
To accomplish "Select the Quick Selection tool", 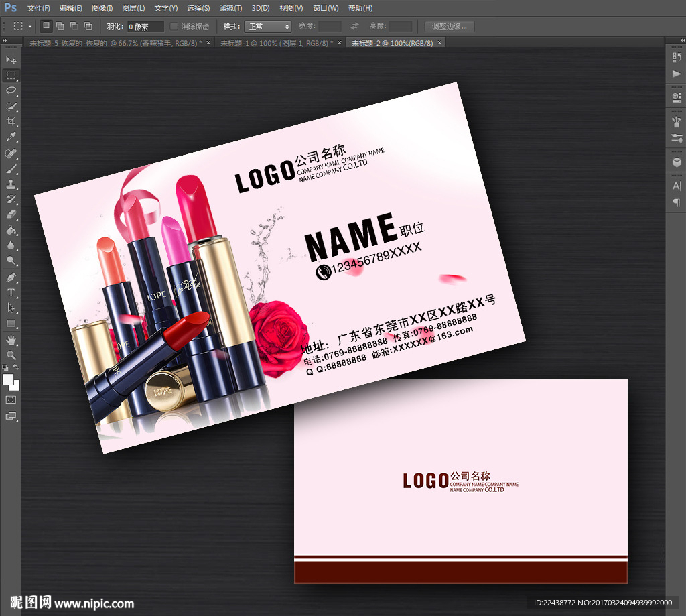I will [x=11, y=106].
